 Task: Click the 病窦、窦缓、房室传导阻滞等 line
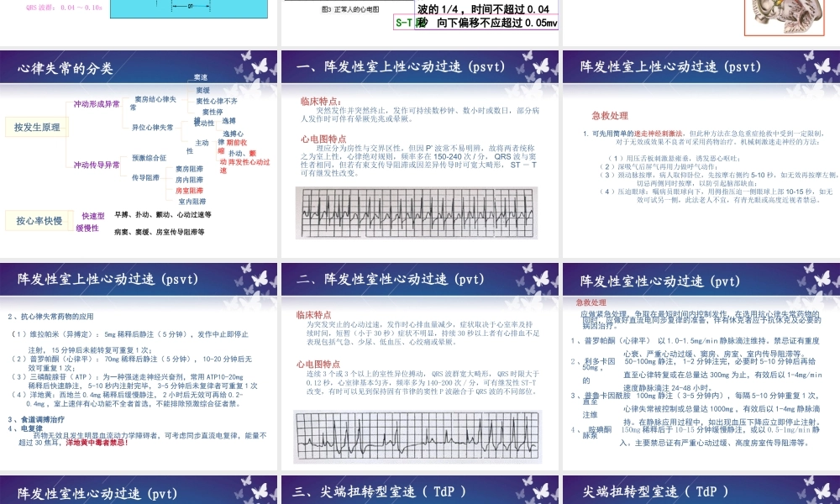(x=159, y=232)
